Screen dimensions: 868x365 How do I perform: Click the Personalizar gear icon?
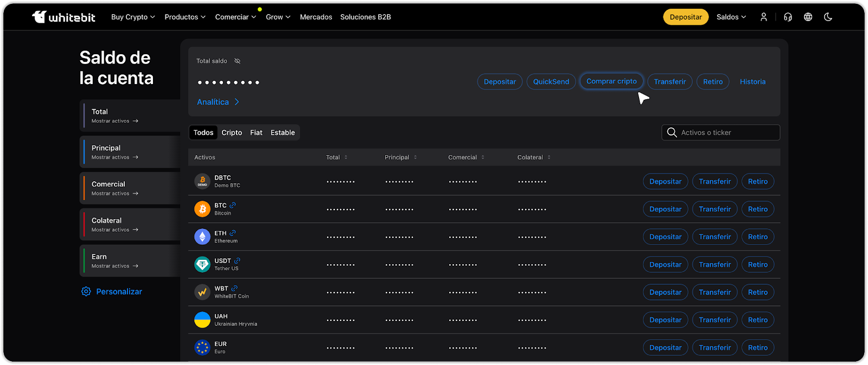point(86,292)
